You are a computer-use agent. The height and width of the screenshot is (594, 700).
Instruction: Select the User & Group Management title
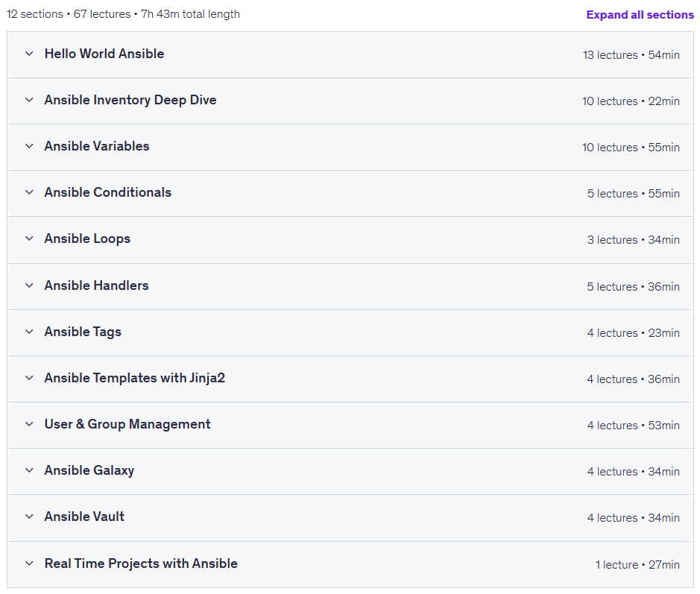click(x=127, y=424)
